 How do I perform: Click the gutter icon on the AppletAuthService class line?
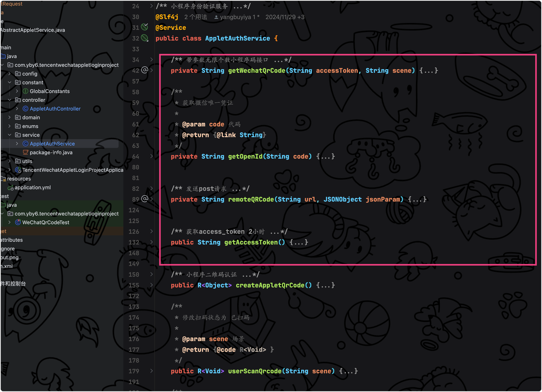point(145,38)
